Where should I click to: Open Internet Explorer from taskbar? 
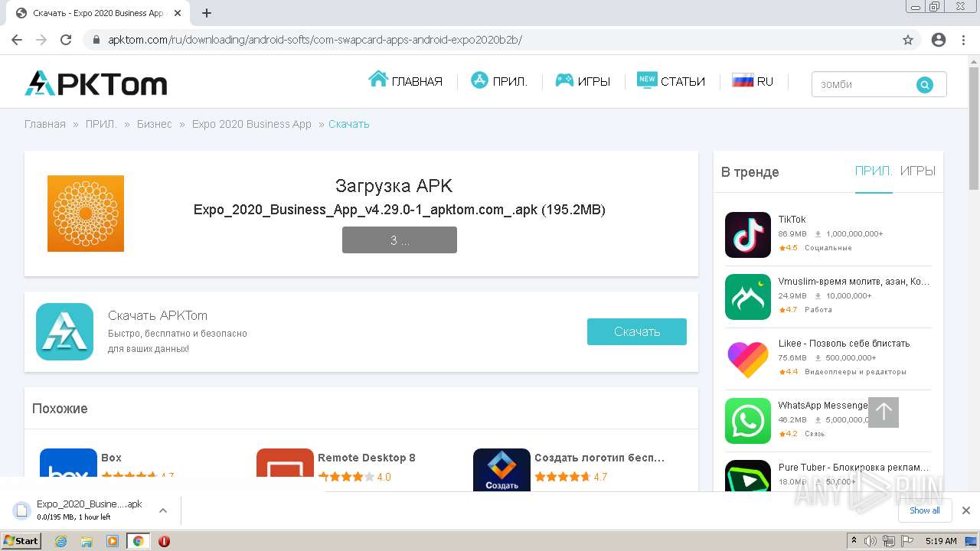pos(60,541)
